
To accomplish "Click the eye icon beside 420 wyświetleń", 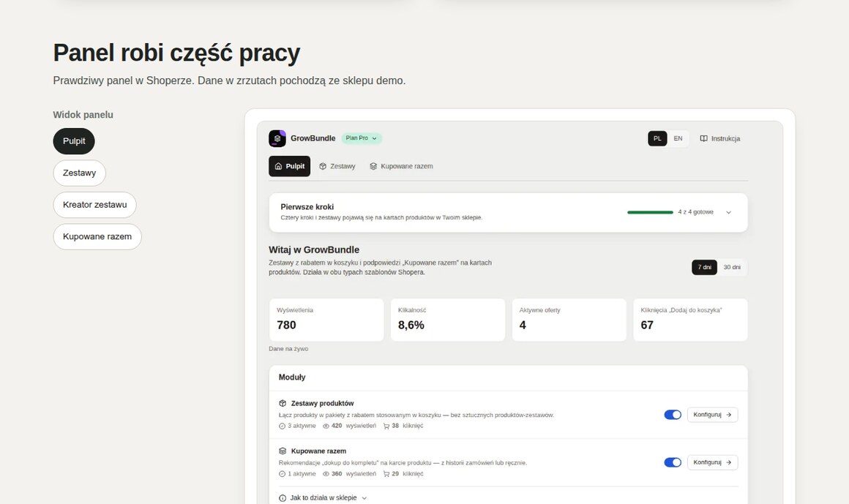I will click(x=326, y=426).
